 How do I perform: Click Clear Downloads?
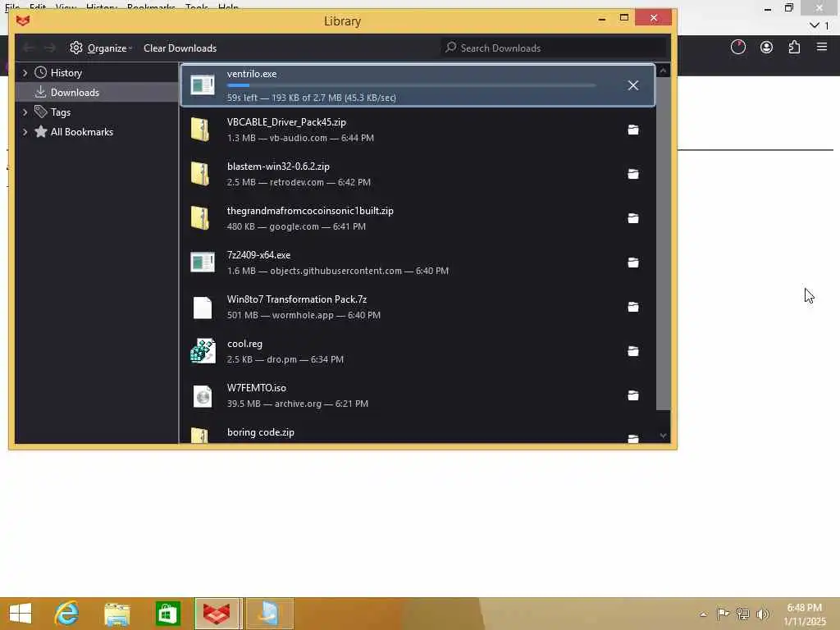tap(180, 48)
